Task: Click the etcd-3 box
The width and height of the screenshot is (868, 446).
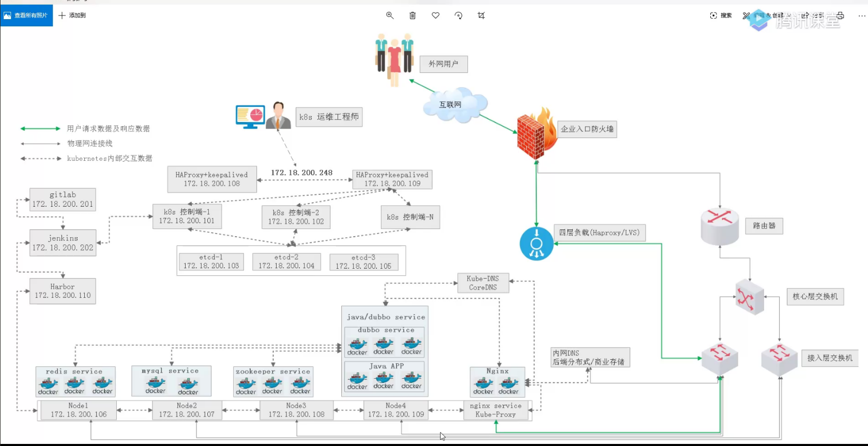Action: (x=363, y=262)
